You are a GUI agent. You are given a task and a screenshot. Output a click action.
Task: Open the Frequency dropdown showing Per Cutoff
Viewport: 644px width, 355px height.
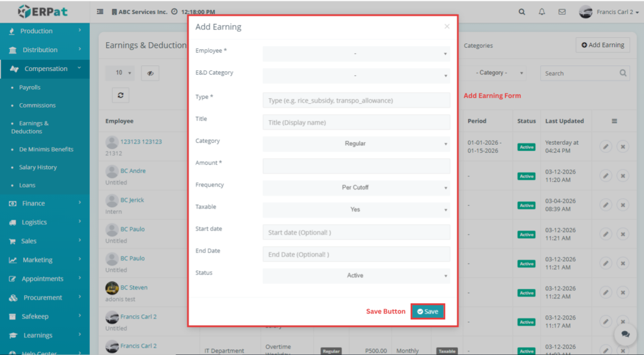click(356, 188)
